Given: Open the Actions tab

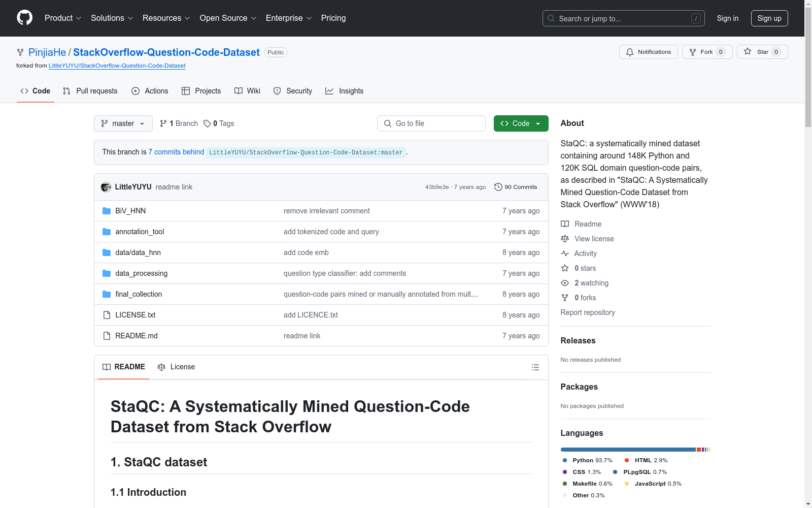Looking at the screenshot, I should click(x=150, y=91).
